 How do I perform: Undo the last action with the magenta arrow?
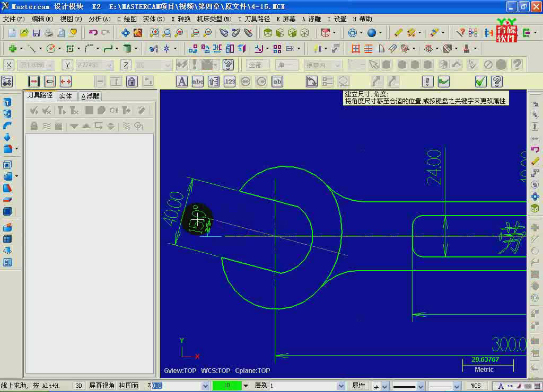(93, 33)
